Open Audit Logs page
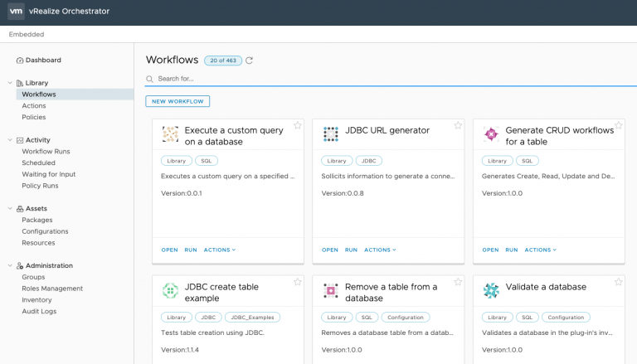The image size is (637, 364). tap(40, 311)
